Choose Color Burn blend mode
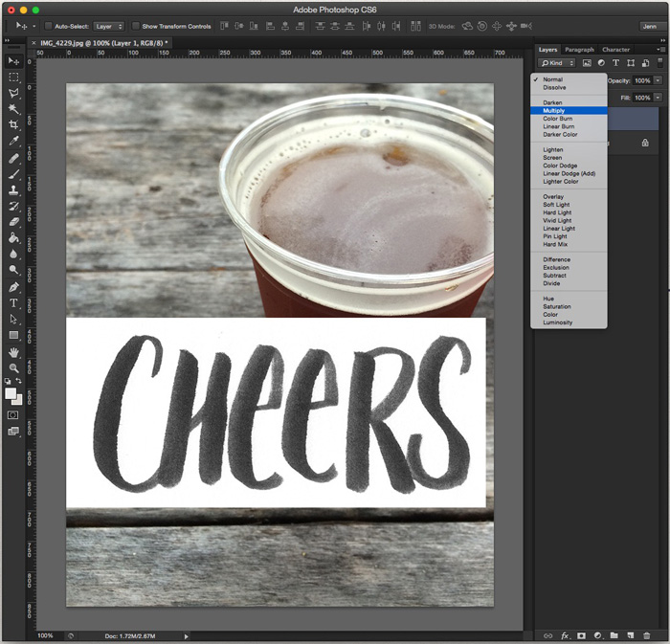The height and width of the screenshot is (644, 670). [x=569, y=119]
